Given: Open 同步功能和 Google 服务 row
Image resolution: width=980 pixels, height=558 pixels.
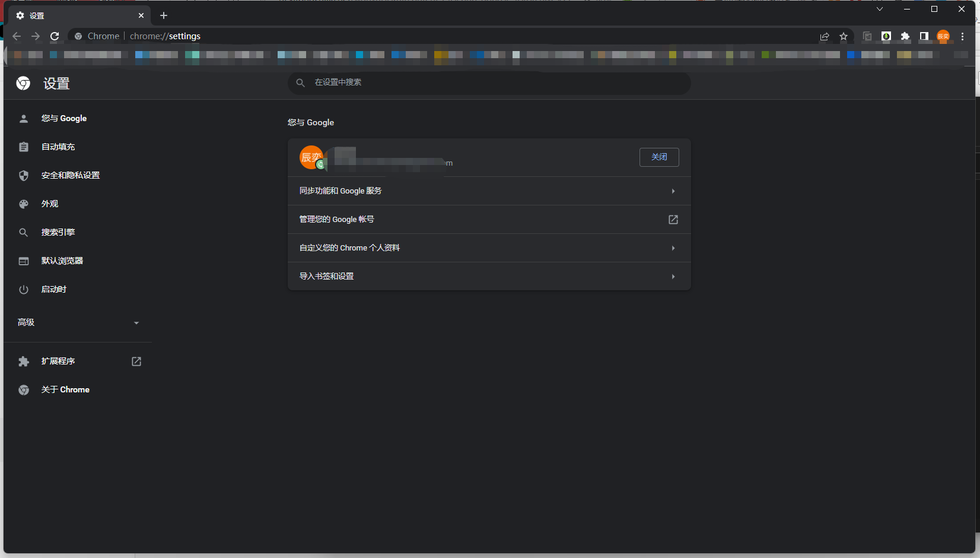Looking at the screenshot, I should pos(489,191).
